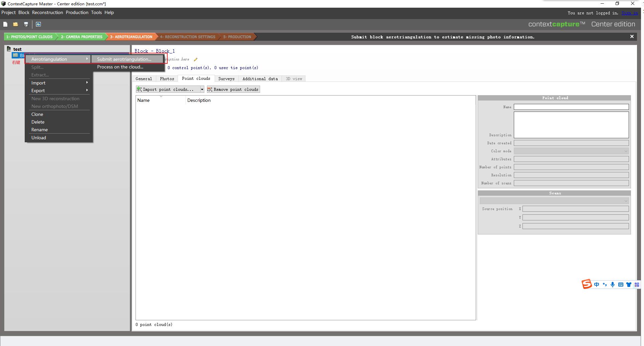Open the Sogou toolbox grid icon

(x=637, y=285)
